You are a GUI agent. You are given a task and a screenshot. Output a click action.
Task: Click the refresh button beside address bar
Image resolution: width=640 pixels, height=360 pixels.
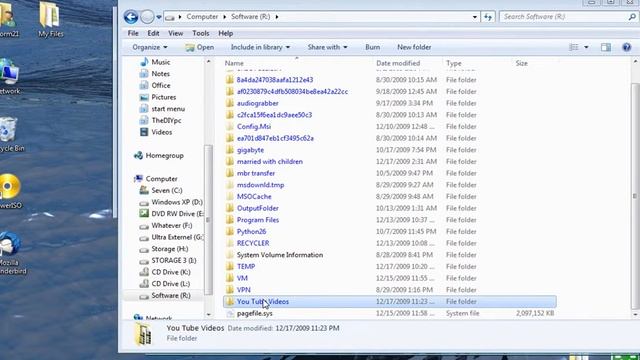point(488,17)
